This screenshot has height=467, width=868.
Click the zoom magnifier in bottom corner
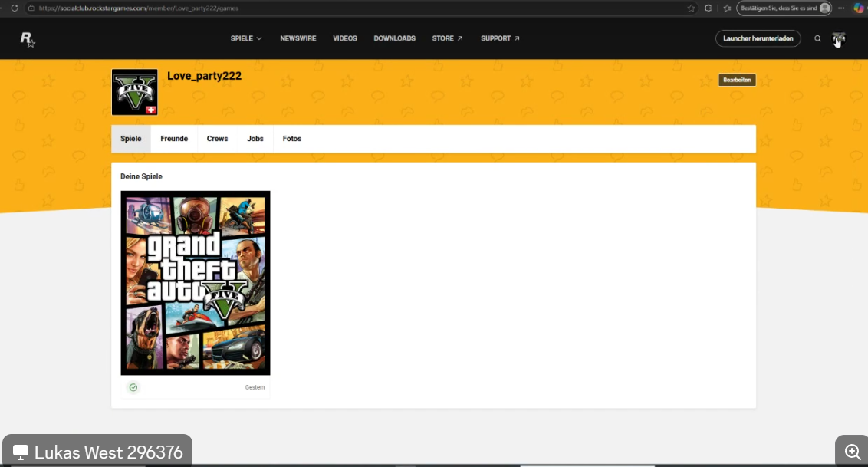pos(853,452)
